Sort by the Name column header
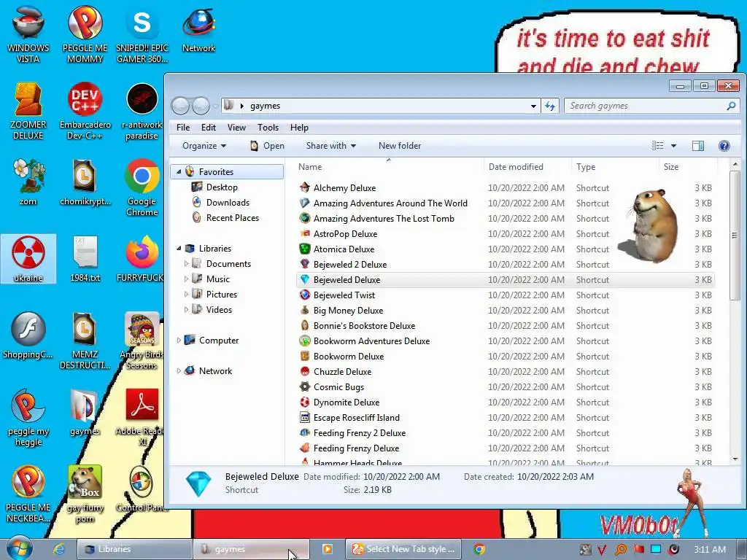747x560 pixels. point(389,167)
